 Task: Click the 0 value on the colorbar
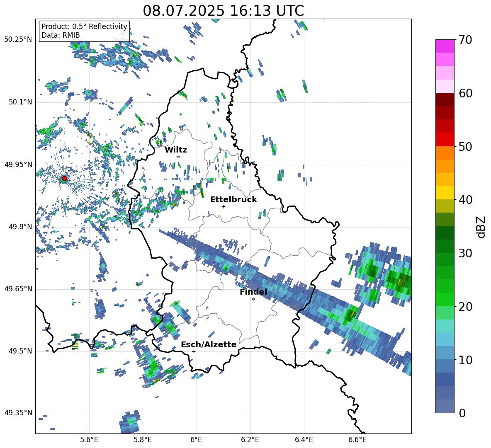[462, 413]
